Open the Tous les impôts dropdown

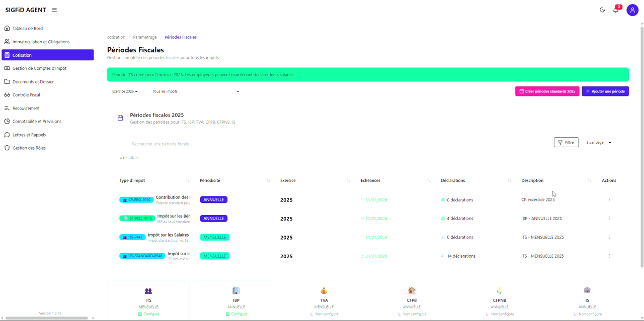click(x=196, y=91)
